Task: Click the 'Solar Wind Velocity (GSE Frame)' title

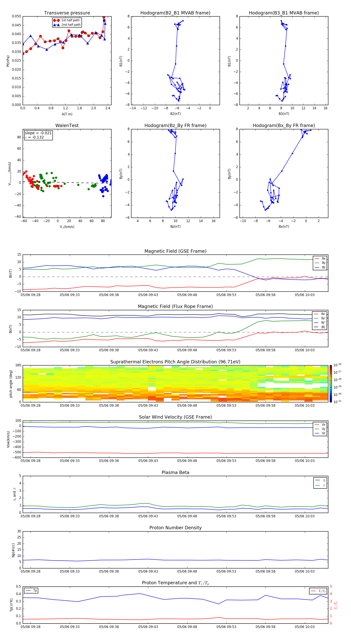Action: [x=175, y=417]
